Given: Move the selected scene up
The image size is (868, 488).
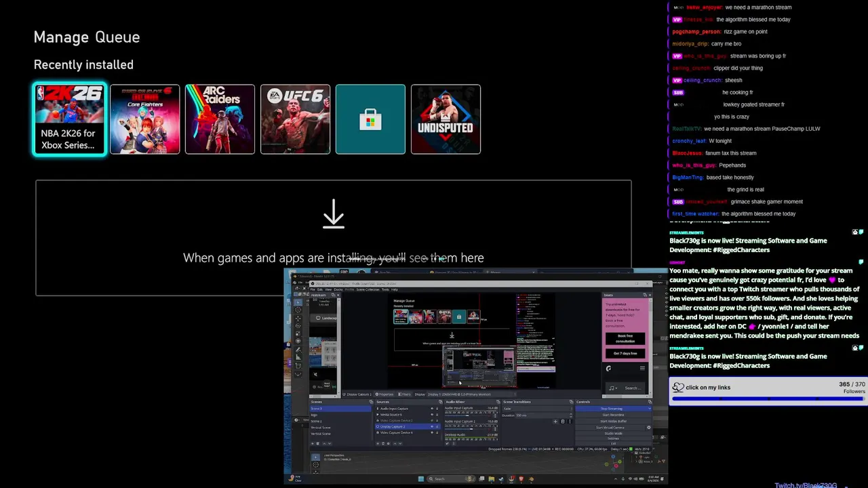Looking at the screenshot, I should coord(324,443).
